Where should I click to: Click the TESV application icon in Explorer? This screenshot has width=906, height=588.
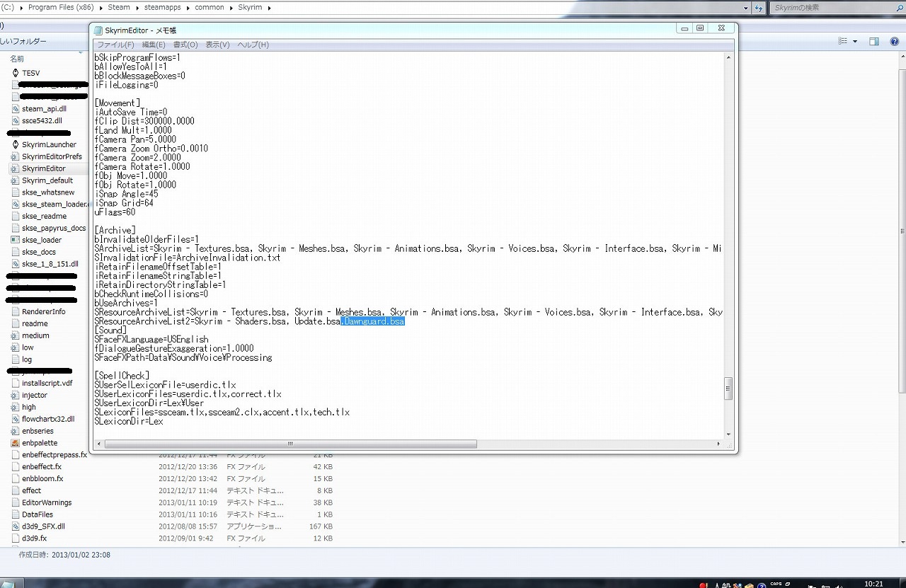coord(16,73)
